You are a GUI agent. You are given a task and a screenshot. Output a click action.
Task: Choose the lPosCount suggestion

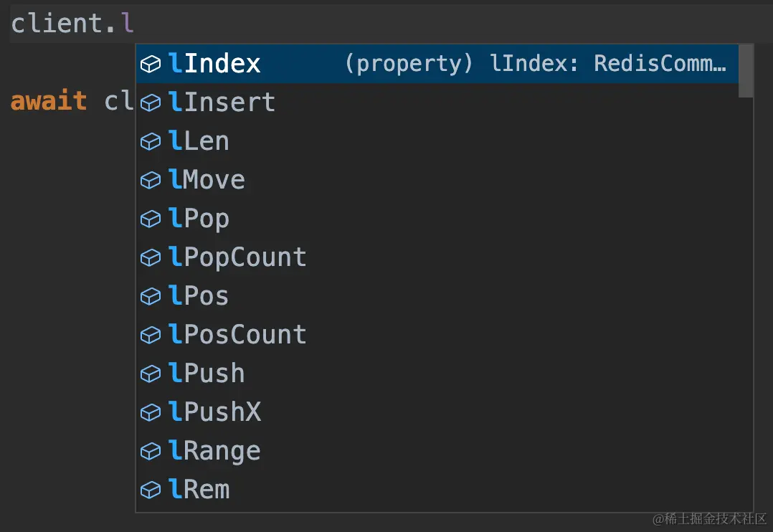click(x=437, y=335)
